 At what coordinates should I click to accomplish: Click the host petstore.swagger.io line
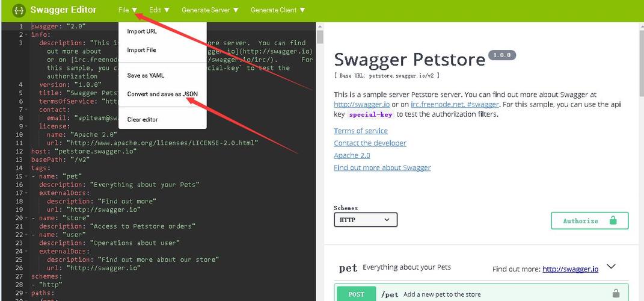pyautogui.click(x=84, y=151)
